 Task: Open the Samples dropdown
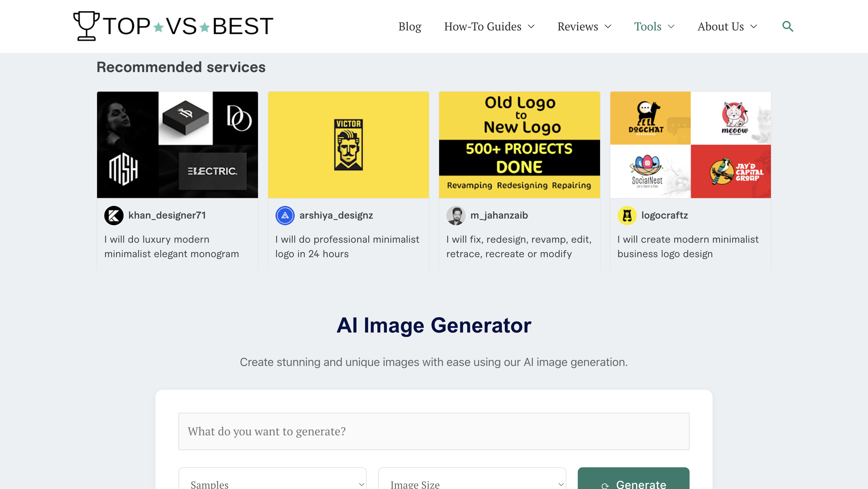point(272,482)
